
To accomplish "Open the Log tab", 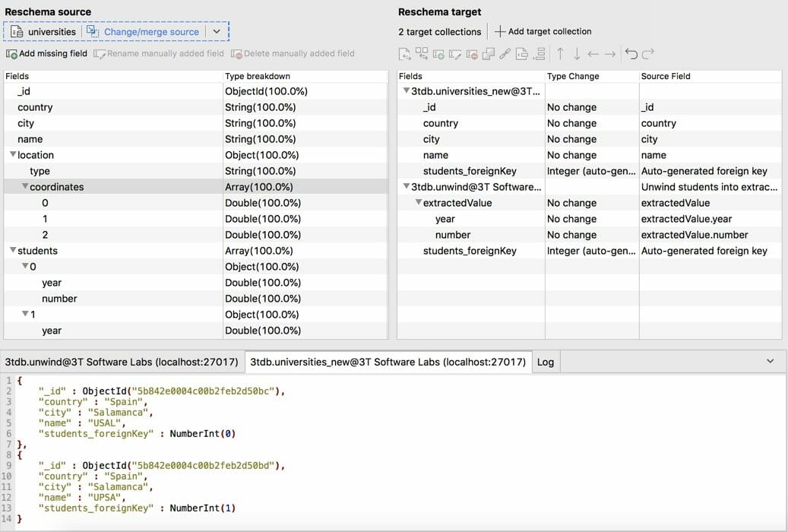I will pos(546,362).
